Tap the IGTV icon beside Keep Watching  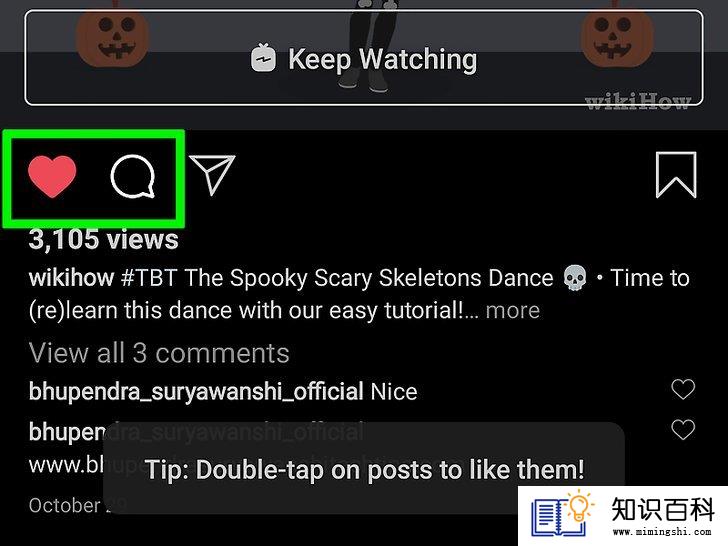pyautogui.click(x=263, y=58)
